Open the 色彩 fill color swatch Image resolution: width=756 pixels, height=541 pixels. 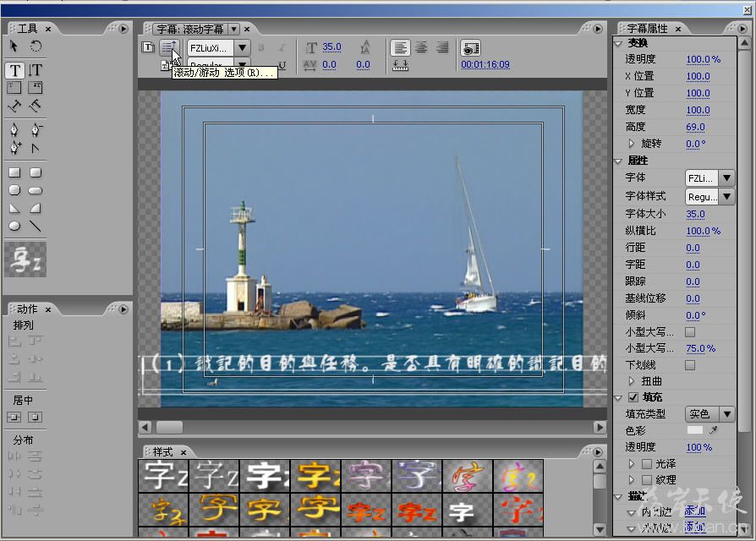tap(695, 429)
